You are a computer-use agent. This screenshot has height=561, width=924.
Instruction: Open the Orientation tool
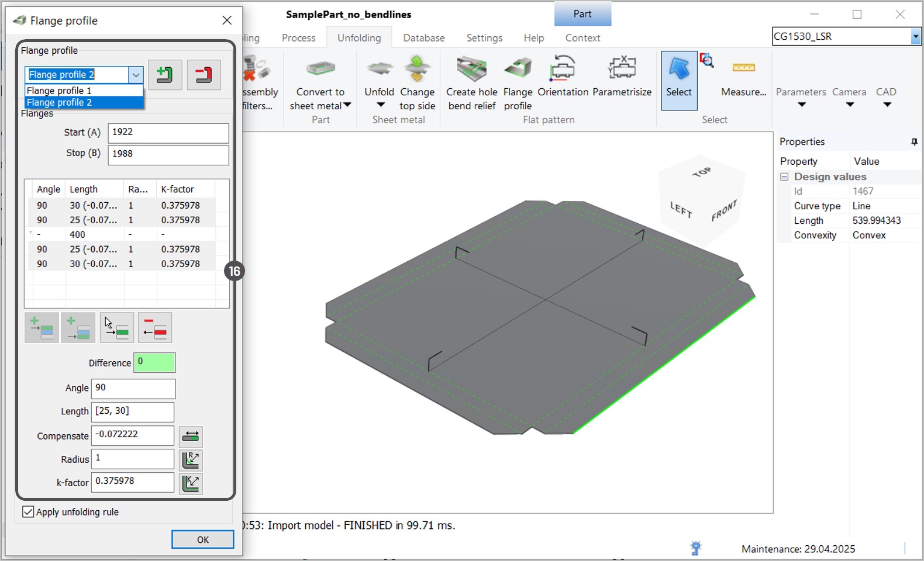point(562,69)
